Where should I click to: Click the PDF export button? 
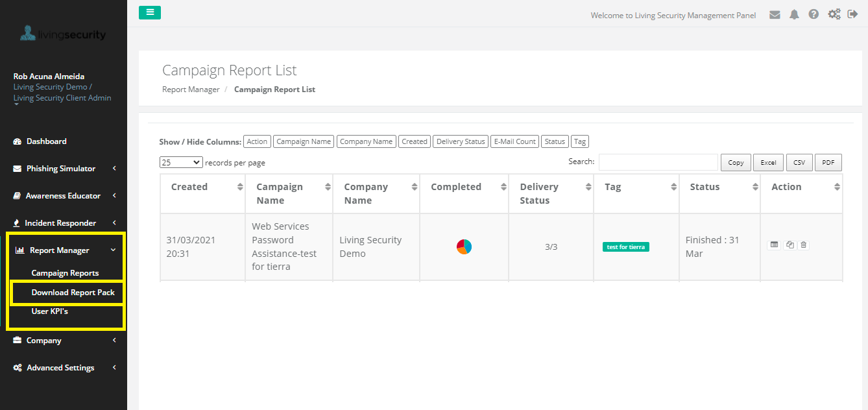(828, 162)
